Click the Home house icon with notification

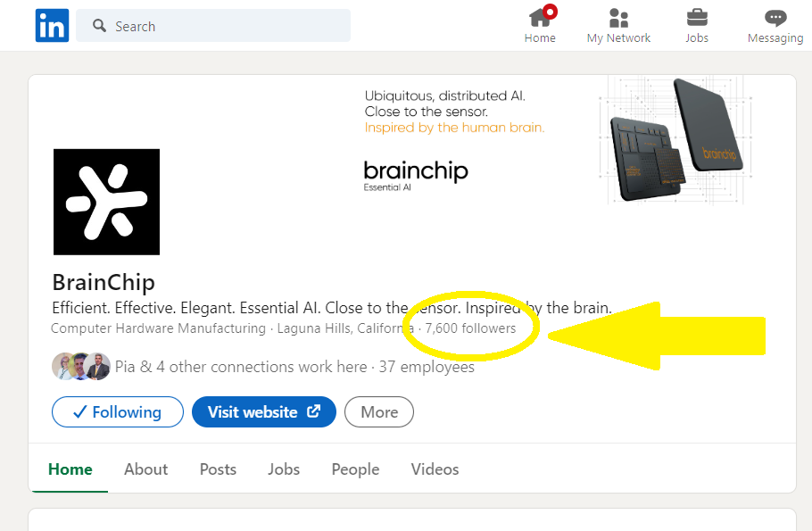point(540,18)
